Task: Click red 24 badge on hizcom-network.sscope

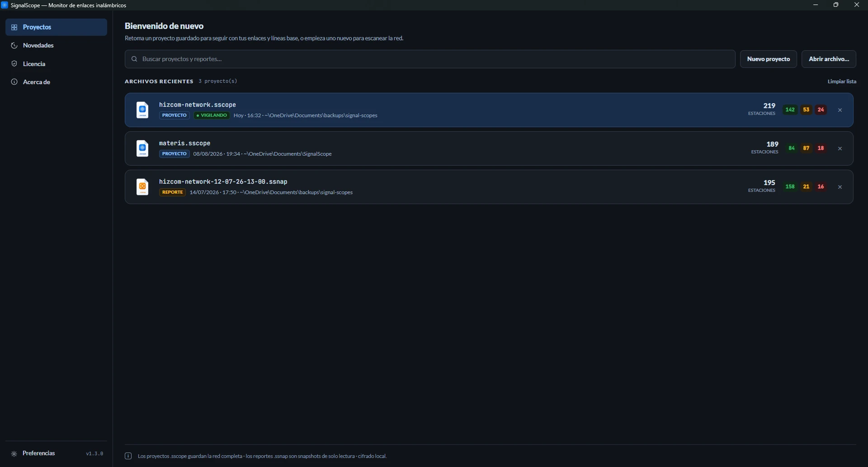Action: click(821, 110)
